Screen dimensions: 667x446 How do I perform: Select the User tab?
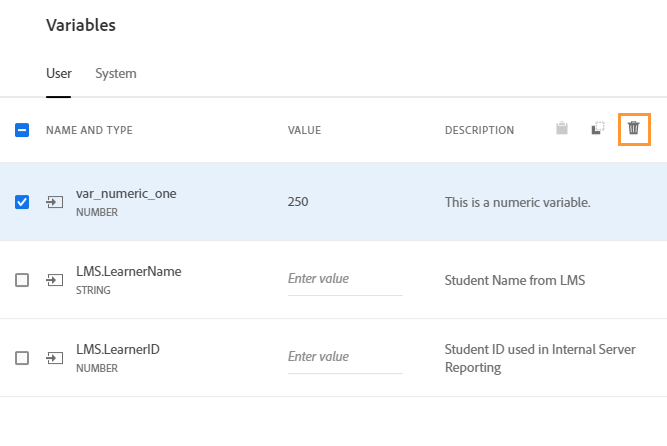pos(58,74)
